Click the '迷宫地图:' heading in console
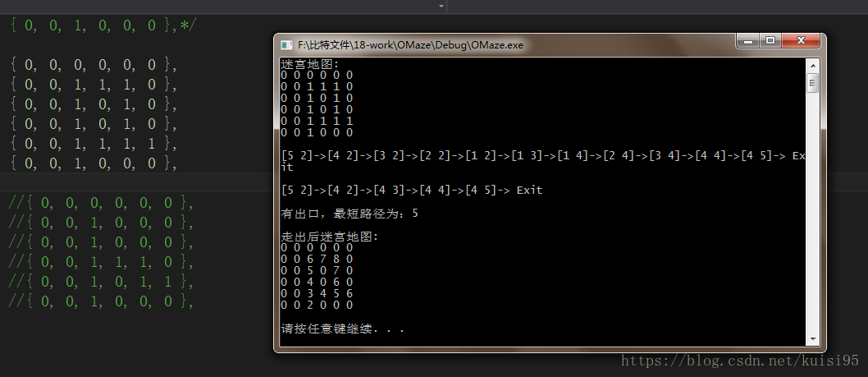Screen dimensions: 868x377 (x=310, y=64)
